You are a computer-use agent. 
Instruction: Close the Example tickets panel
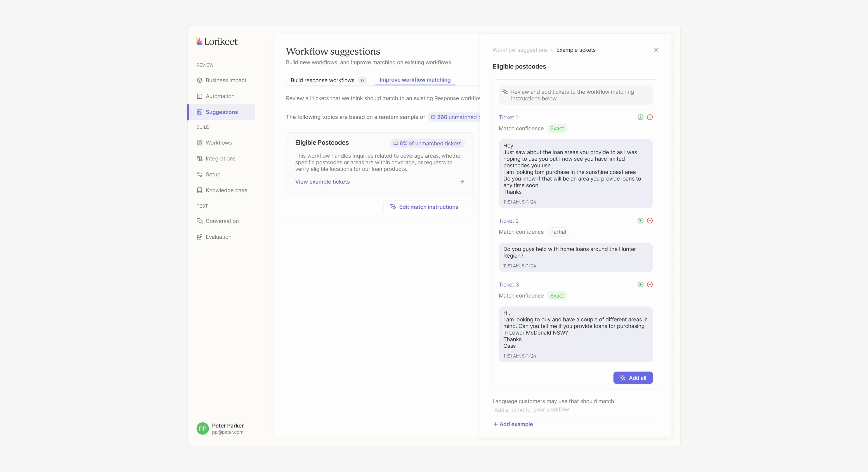coord(656,50)
